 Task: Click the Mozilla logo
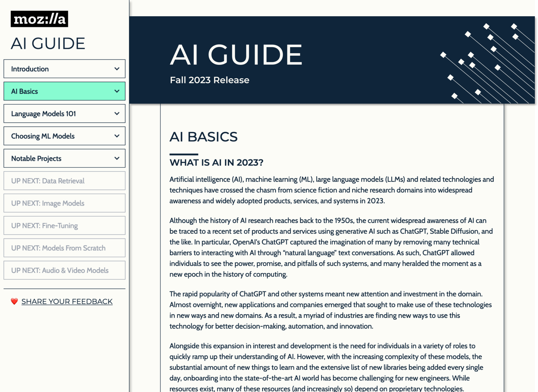point(39,19)
